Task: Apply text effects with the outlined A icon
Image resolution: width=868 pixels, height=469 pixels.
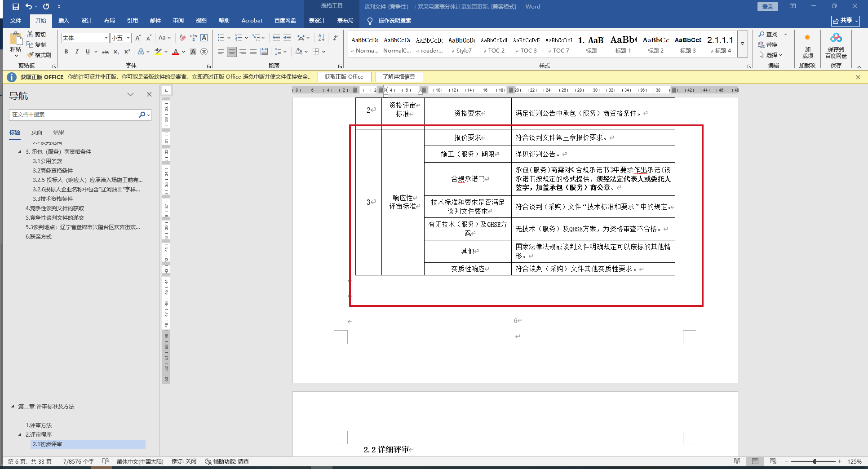Action: [x=142, y=52]
